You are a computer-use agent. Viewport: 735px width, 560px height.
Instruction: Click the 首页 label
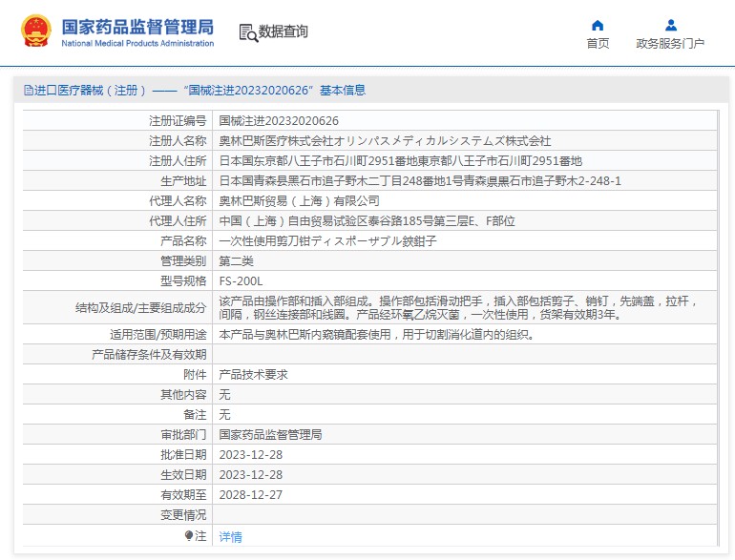(x=598, y=44)
